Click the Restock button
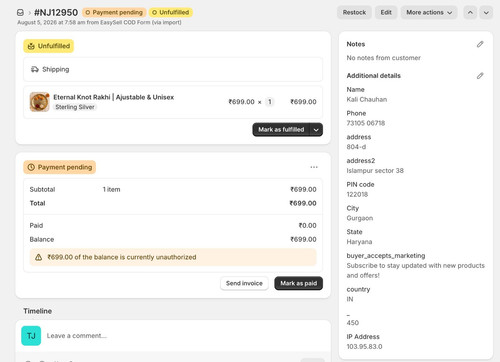Viewport: 500px width, 362px height. [354, 13]
